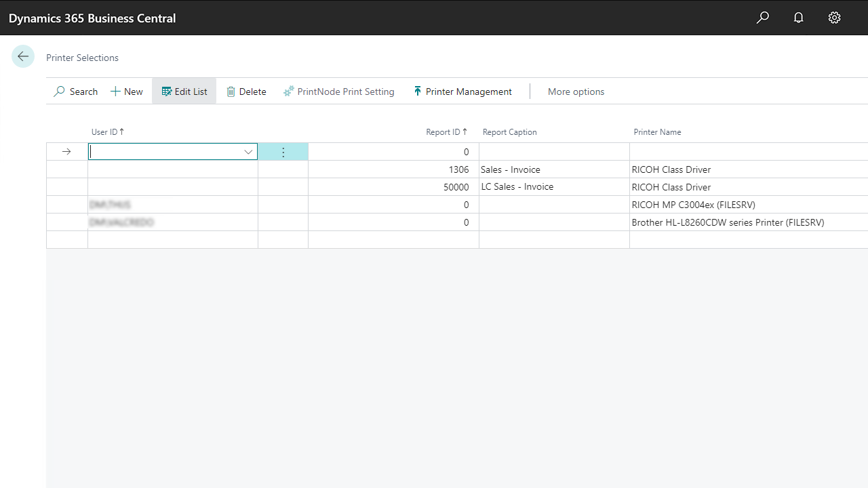The image size is (868, 488).
Task: Toggle Edit List mode
Action: pos(184,91)
